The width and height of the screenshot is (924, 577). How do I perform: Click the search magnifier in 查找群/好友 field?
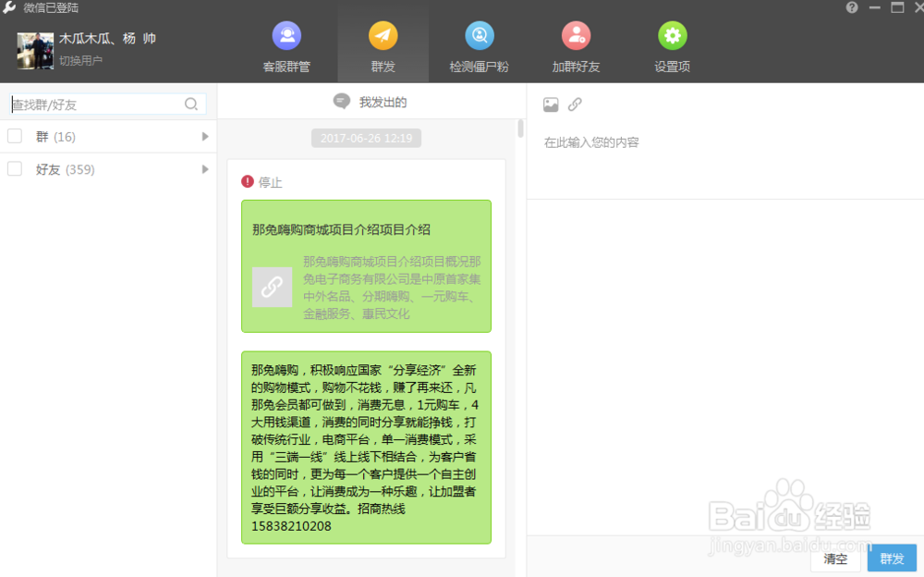(191, 104)
